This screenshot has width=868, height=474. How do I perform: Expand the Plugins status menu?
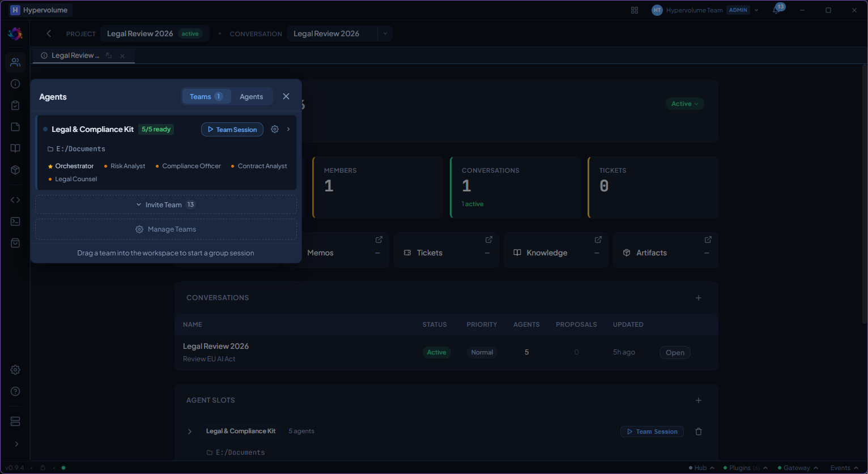pos(746,468)
